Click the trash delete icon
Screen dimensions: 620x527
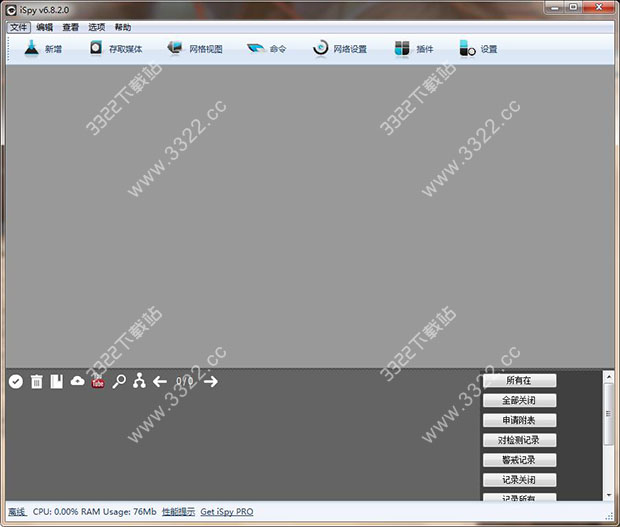pyautogui.click(x=36, y=382)
